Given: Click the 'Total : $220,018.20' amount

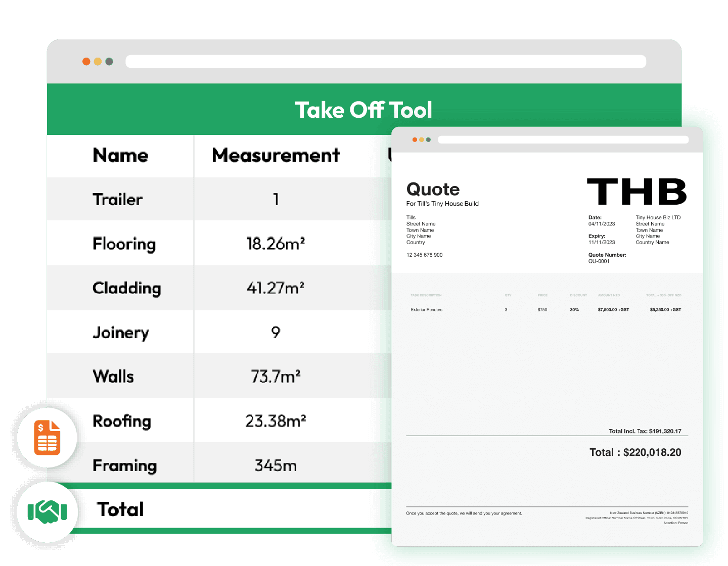Looking at the screenshot, I should point(635,452).
